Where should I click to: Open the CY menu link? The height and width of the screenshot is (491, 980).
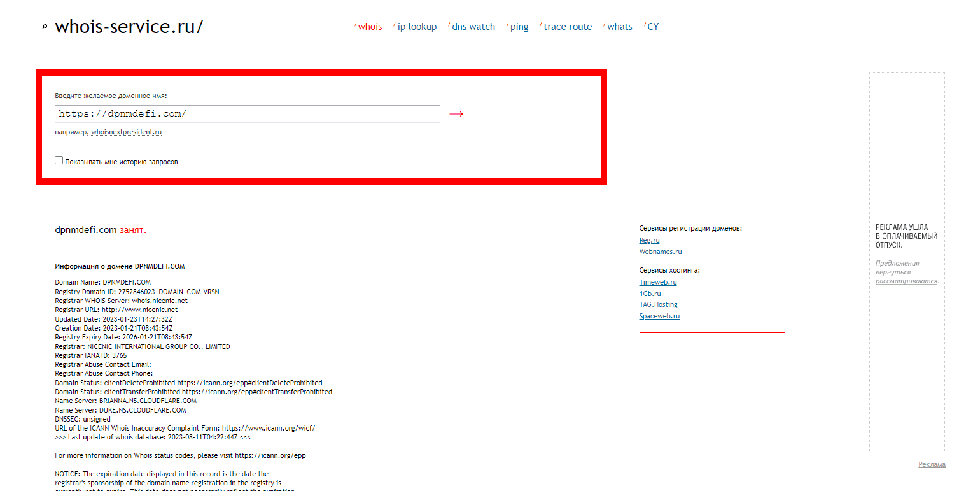coord(653,27)
